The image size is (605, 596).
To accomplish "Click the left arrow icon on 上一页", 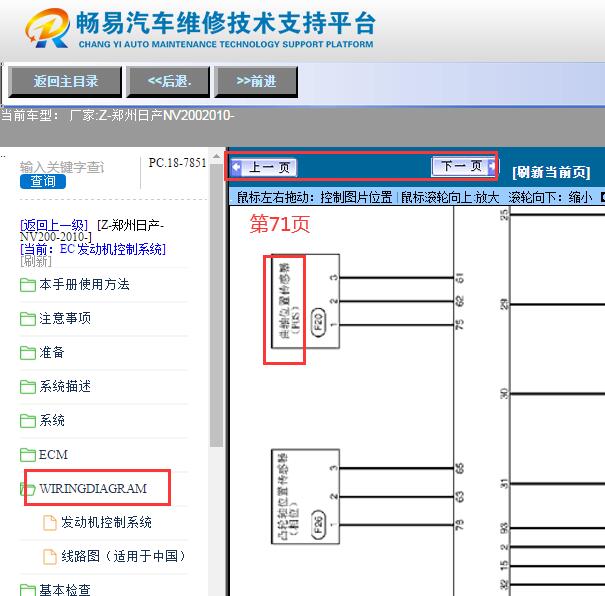I will (236, 167).
